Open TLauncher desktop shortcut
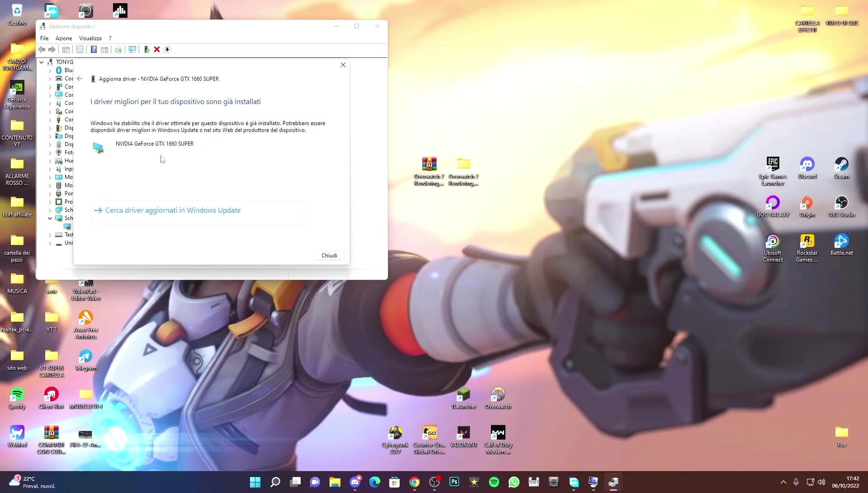This screenshot has height=493, width=868. (x=463, y=398)
